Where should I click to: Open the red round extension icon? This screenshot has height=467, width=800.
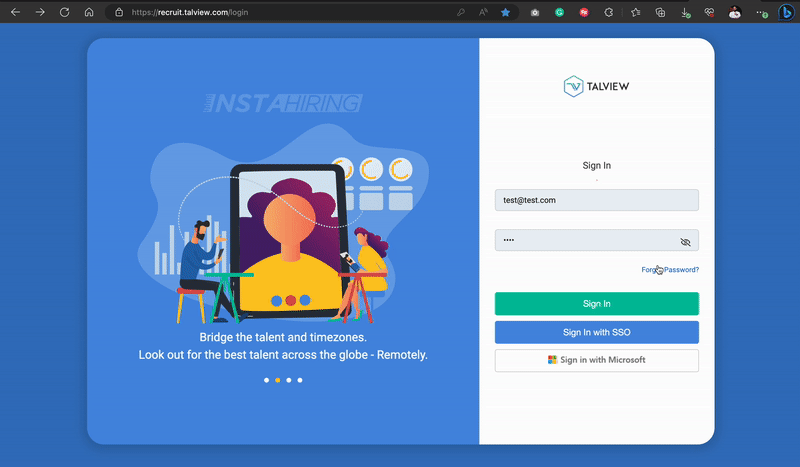click(584, 12)
